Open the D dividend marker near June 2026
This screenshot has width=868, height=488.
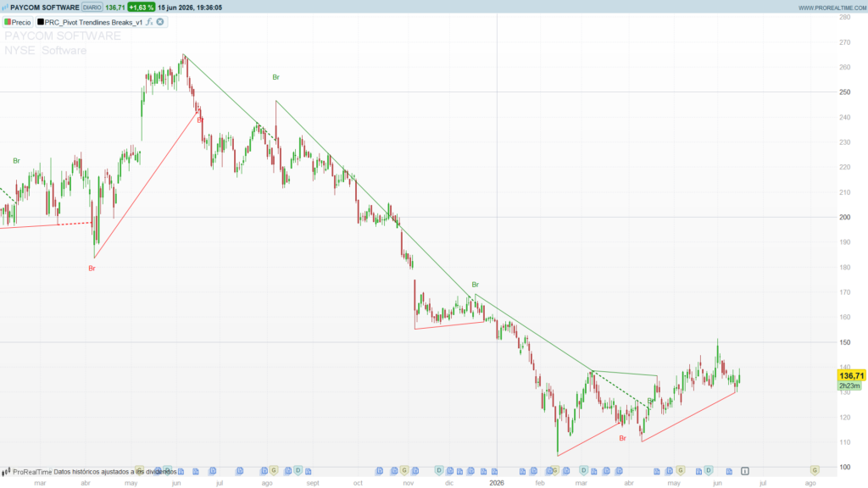[x=709, y=470]
